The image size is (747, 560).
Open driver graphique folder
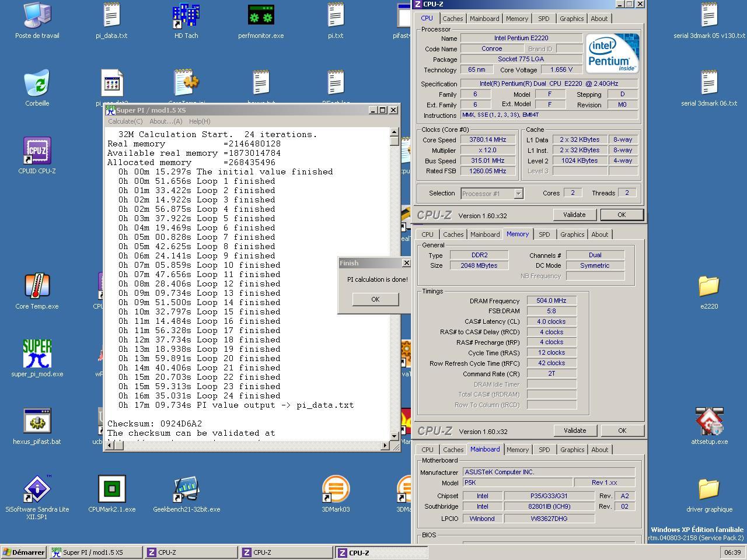point(709,495)
